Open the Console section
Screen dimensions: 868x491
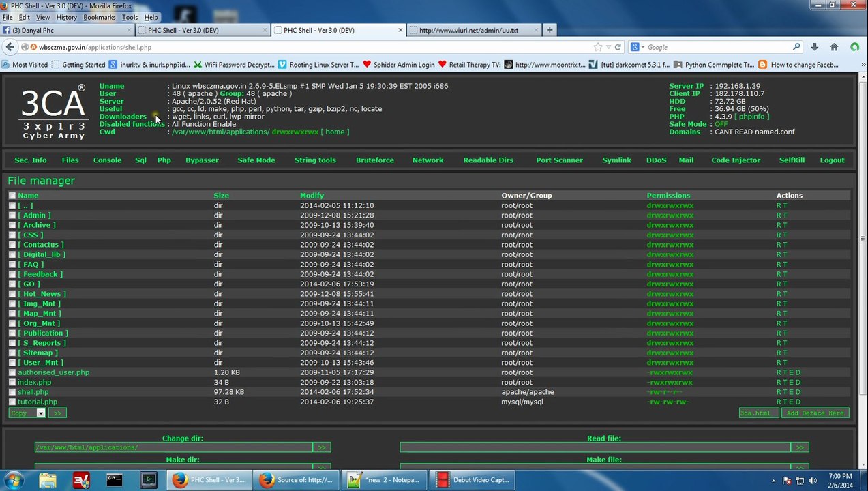107,160
